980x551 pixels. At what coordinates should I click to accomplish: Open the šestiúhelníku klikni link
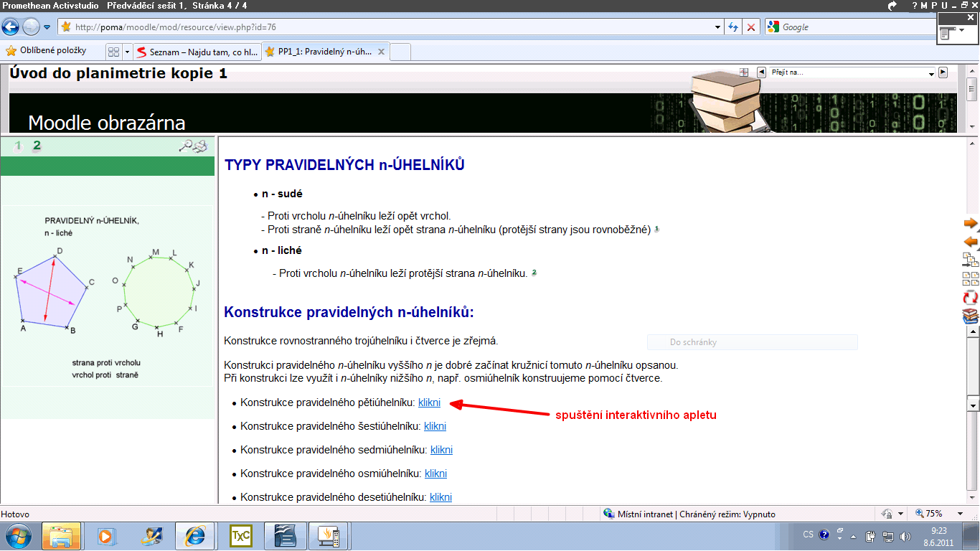[435, 426]
